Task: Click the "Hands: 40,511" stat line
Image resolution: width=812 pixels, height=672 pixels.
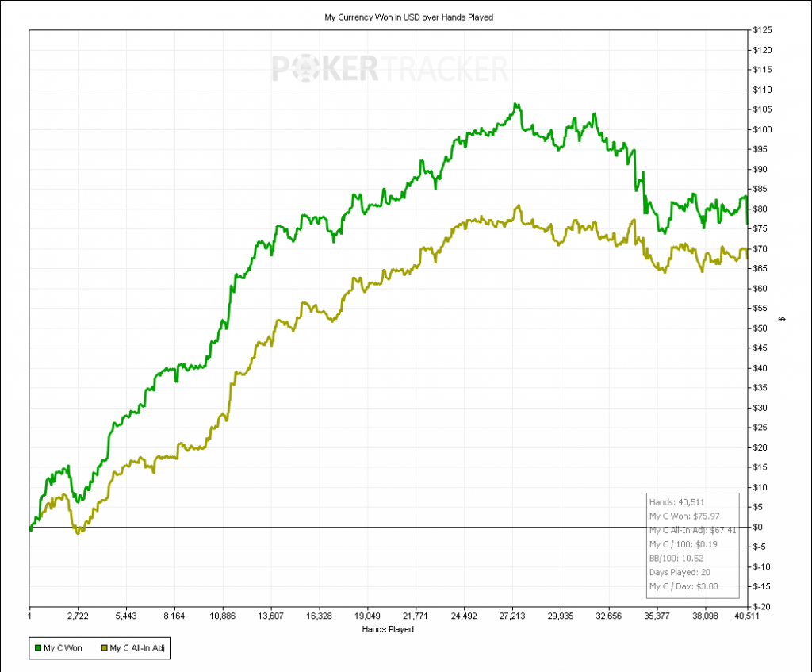Action: (677, 502)
